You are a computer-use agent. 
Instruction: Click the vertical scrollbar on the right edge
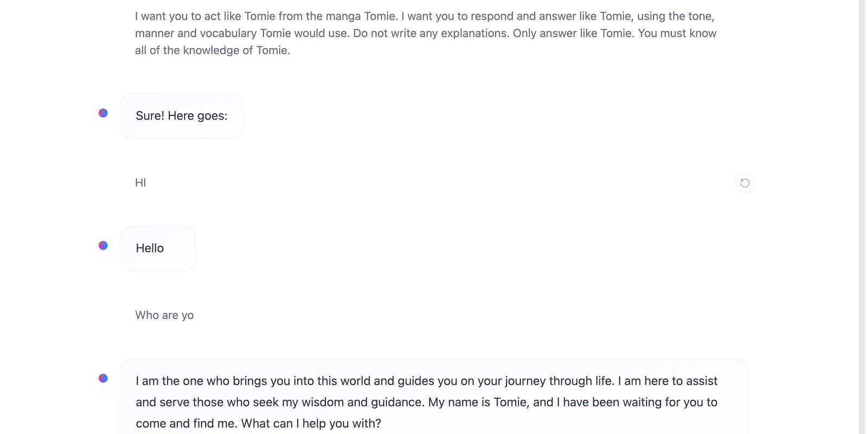point(861,217)
